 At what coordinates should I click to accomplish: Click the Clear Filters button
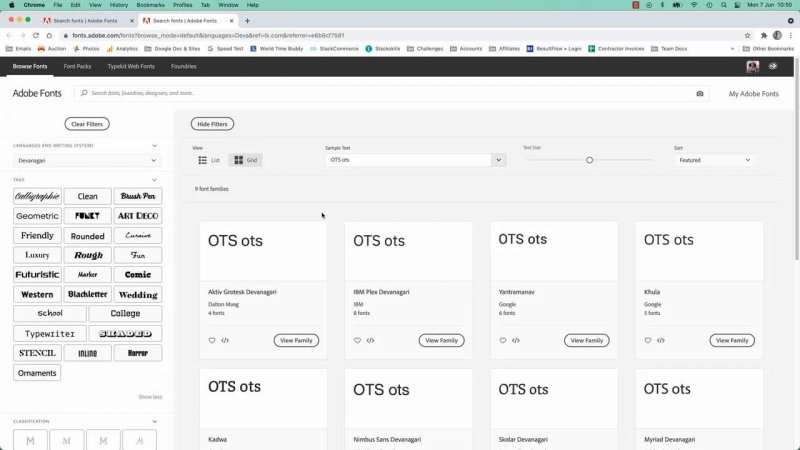(87, 124)
